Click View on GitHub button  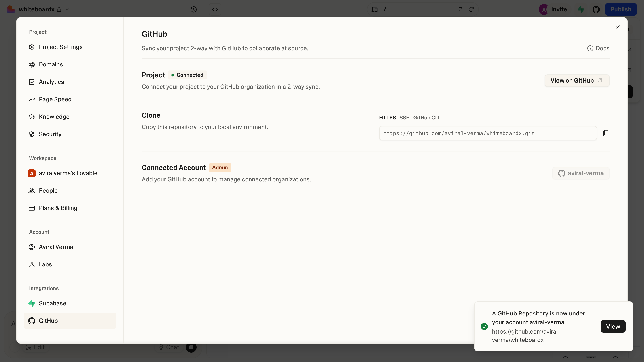coord(577,81)
